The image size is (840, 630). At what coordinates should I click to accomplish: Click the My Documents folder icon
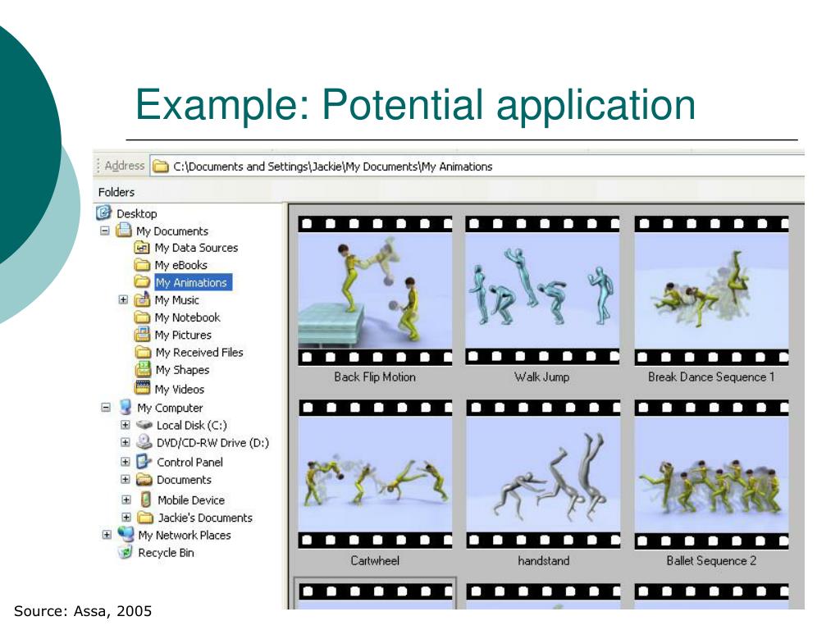[x=125, y=231]
